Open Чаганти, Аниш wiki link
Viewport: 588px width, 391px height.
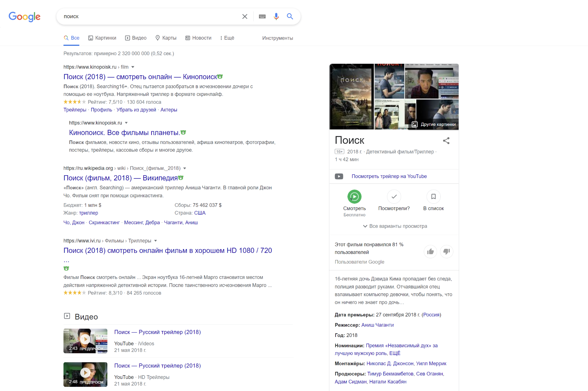tap(181, 223)
